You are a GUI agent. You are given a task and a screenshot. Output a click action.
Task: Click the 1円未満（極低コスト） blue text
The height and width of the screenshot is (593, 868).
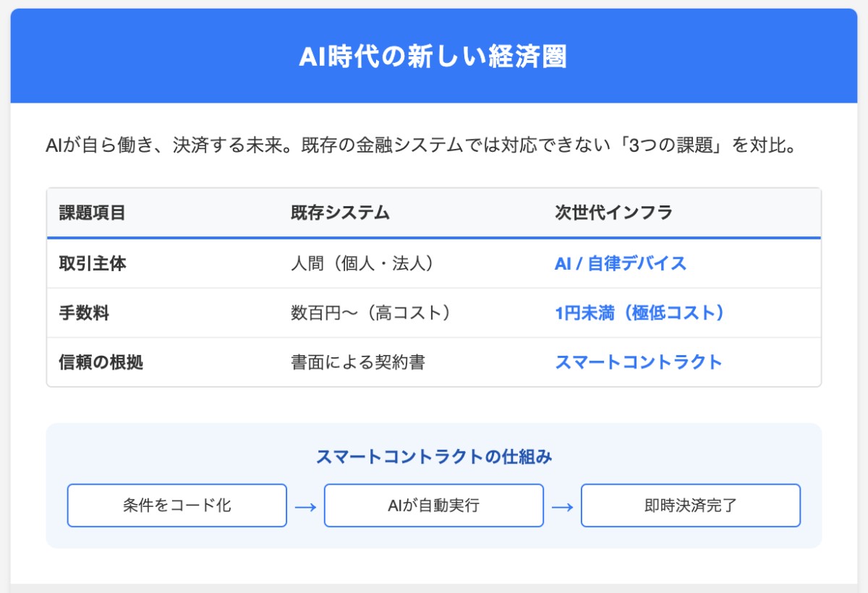click(x=639, y=312)
